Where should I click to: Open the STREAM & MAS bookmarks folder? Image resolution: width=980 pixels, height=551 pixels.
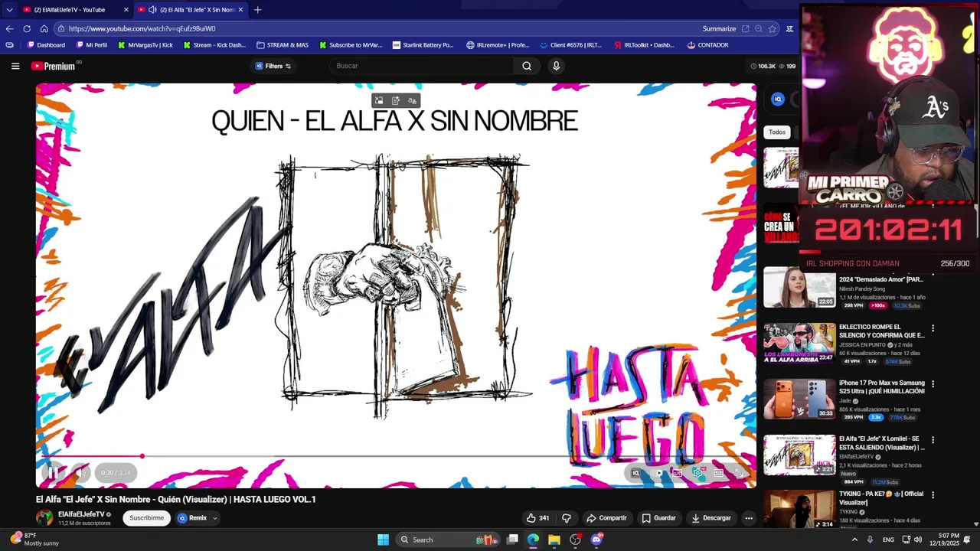point(283,45)
